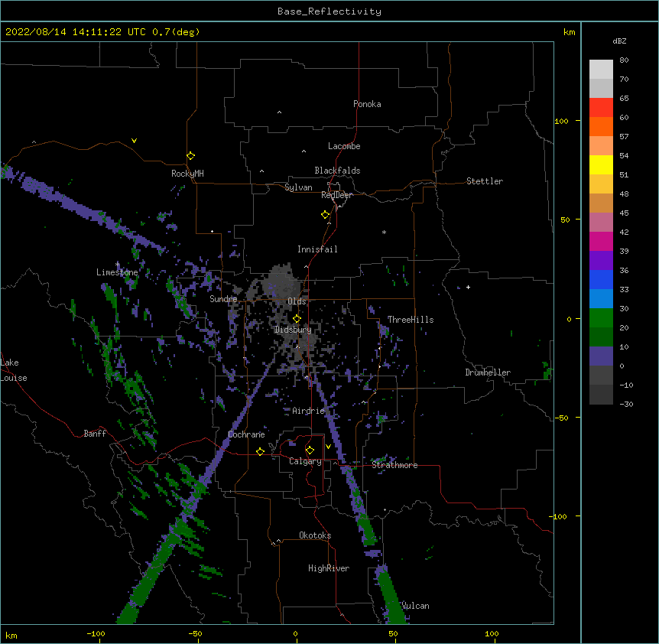The width and height of the screenshot is (659, 644).
Task: Click the Blackfalds label on the map
Action: (x=337, y=171)
